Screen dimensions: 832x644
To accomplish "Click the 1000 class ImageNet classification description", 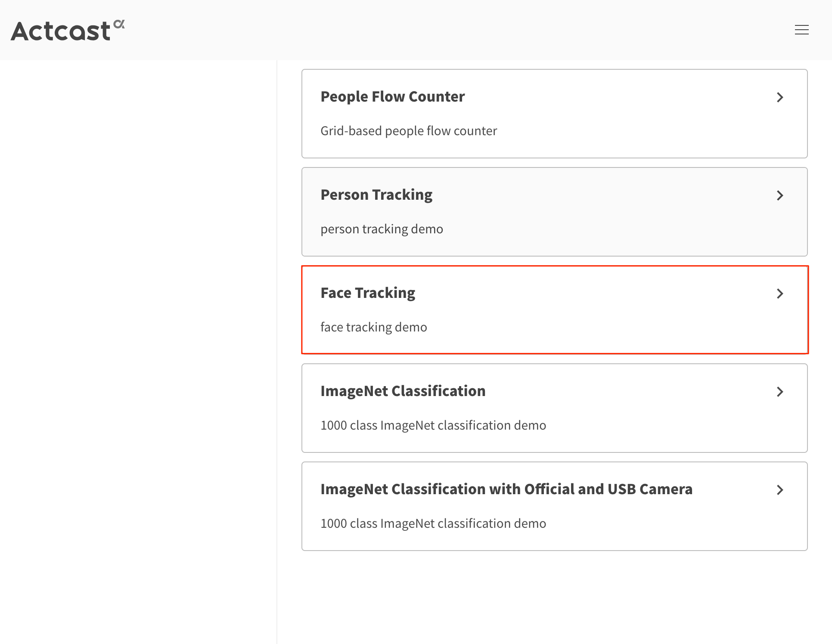I will 433,425.
